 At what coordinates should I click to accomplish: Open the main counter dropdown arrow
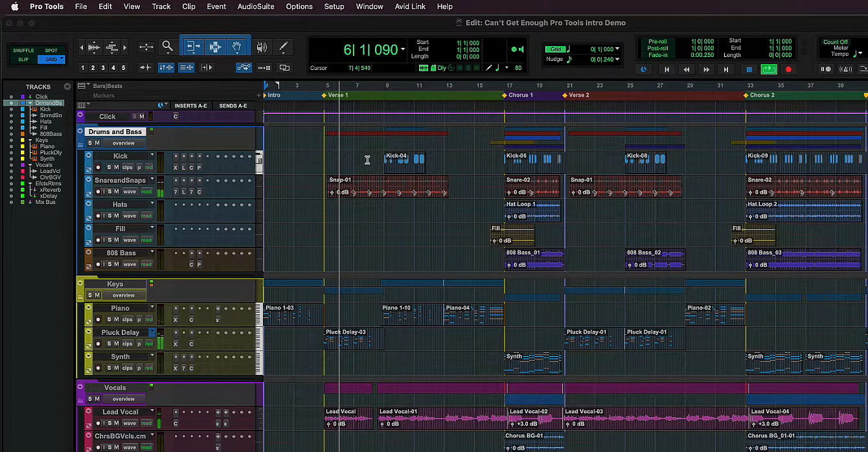click(x=403, y=49)
